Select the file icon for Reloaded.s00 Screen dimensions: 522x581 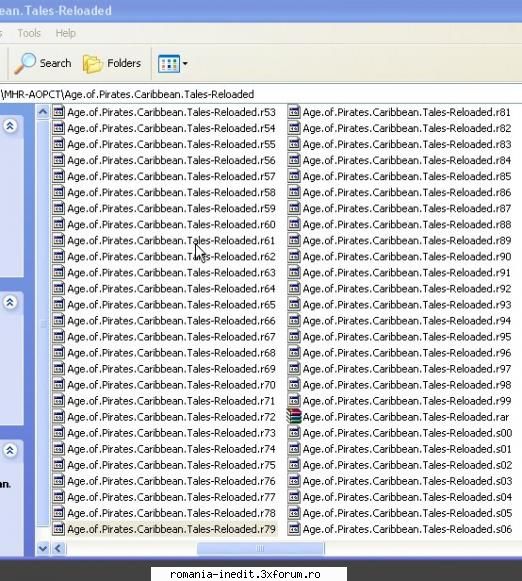tap(294, 432)
